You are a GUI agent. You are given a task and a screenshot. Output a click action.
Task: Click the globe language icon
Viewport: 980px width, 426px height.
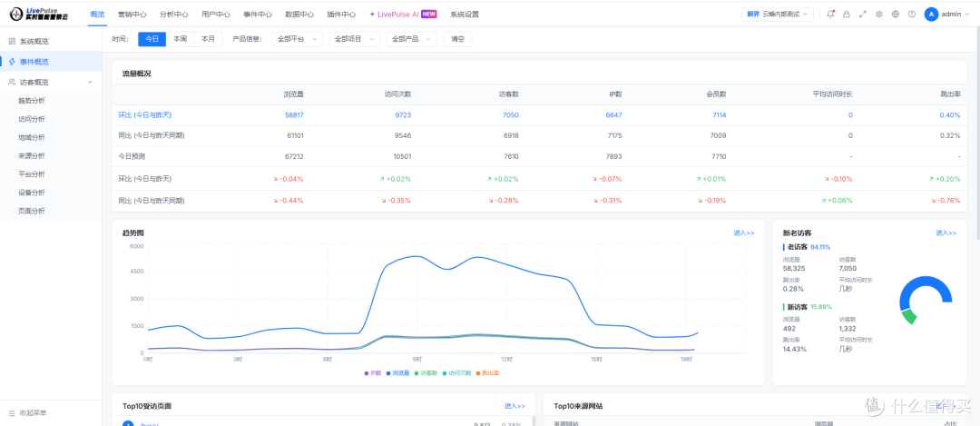click(x=896, y=14)
